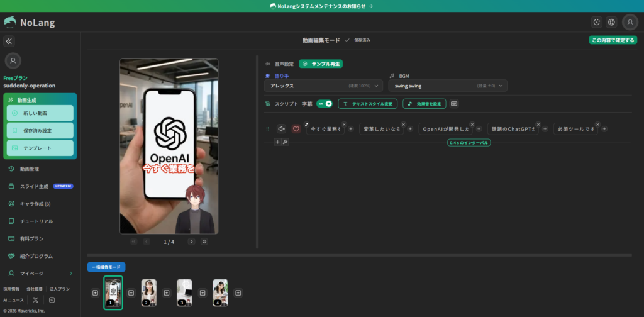Click plus after 変革したいなら chip
This screenshot has height=317, width=644.
pyautogui.click(x=410, y=129)
